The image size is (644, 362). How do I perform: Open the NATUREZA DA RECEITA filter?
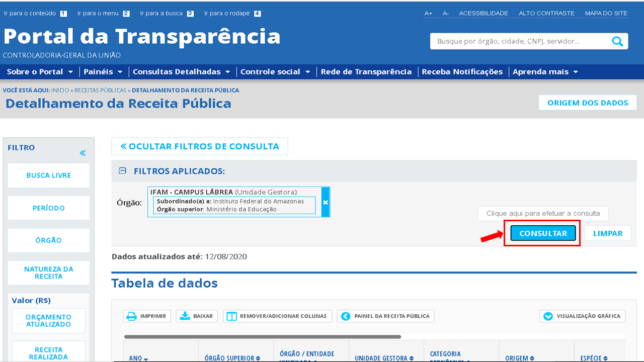point(49,273)
